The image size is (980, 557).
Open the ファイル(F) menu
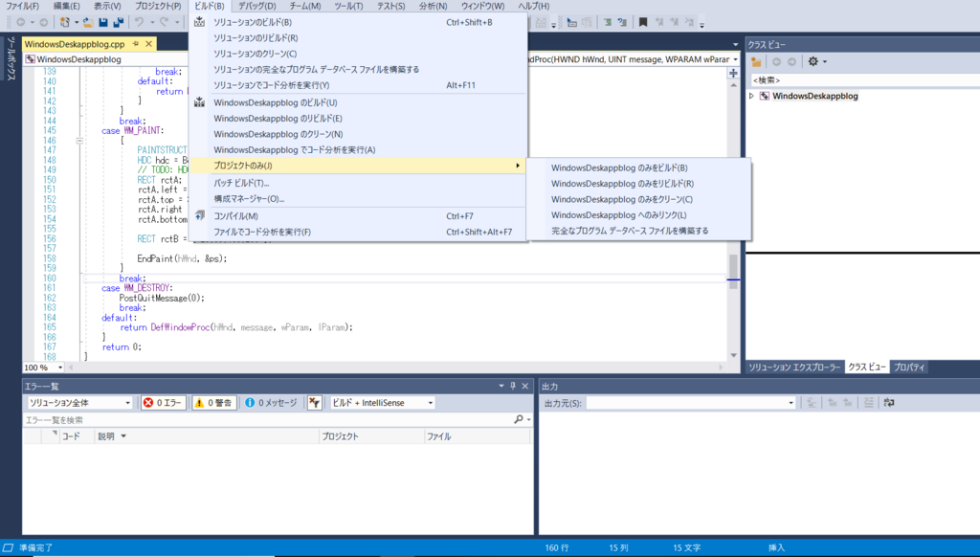[23, 6]
